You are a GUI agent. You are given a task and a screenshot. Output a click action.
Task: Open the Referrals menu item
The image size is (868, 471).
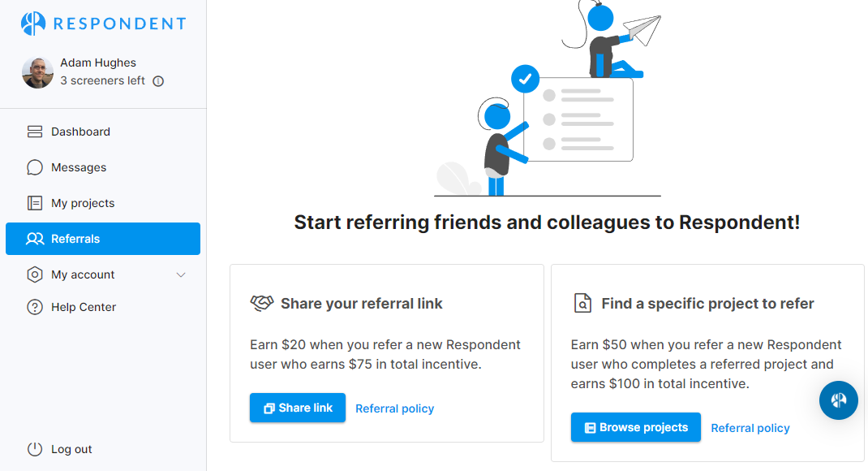click(103, 239)
